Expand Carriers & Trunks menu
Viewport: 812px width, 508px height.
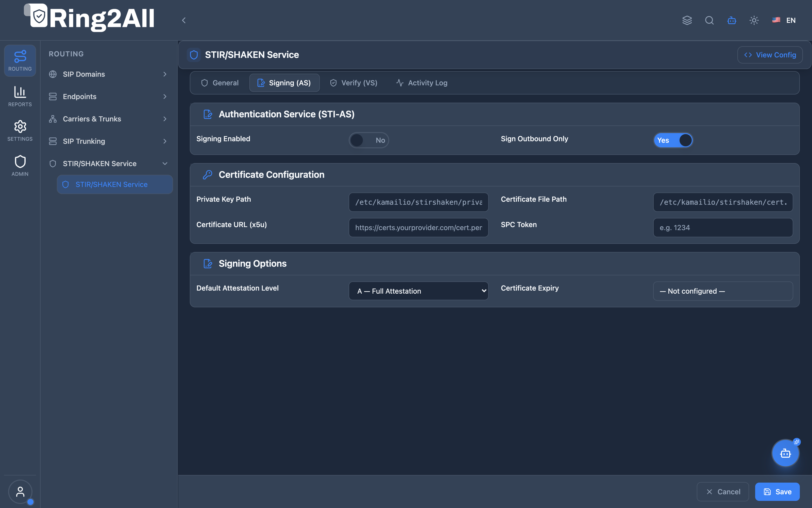pos(108,119)
